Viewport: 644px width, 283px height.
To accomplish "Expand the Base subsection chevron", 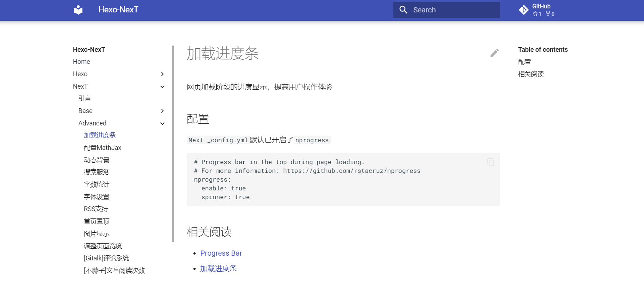I will pyautogui.click(x=162, y=111).
